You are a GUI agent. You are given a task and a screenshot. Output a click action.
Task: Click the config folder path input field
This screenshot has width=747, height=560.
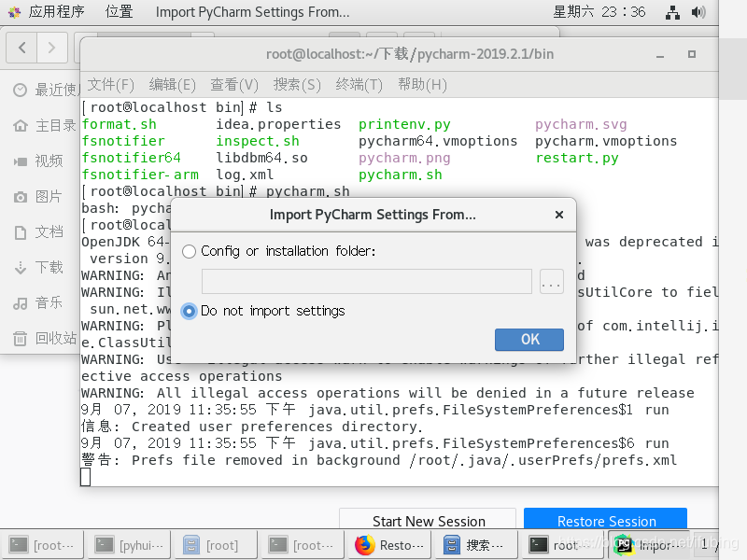[x=366, y=282]
